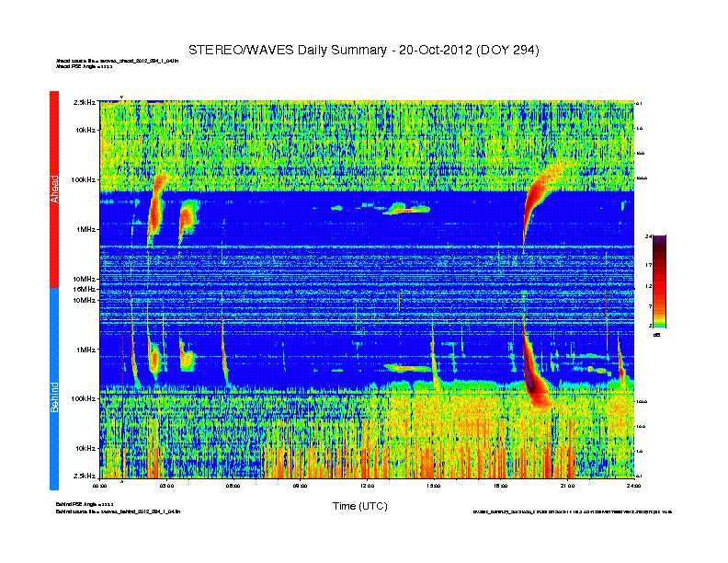This screenshot has width=728, height=563.
Task: Click the STEREO/WAVES Daily Summary title
Action: click(363, 50)
